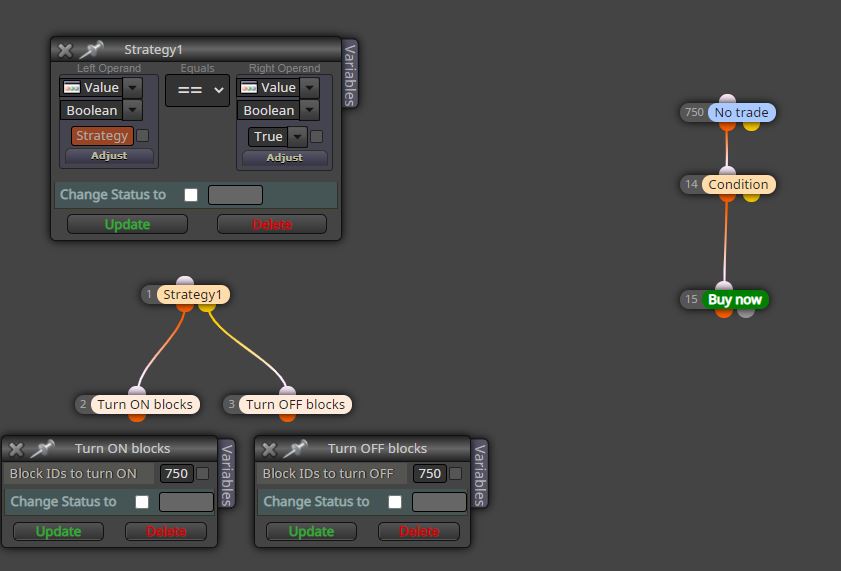The height and width of the screenshot is (571, 841).
Task: Select the Buy now block node
Action: click(x=735, y=299)
